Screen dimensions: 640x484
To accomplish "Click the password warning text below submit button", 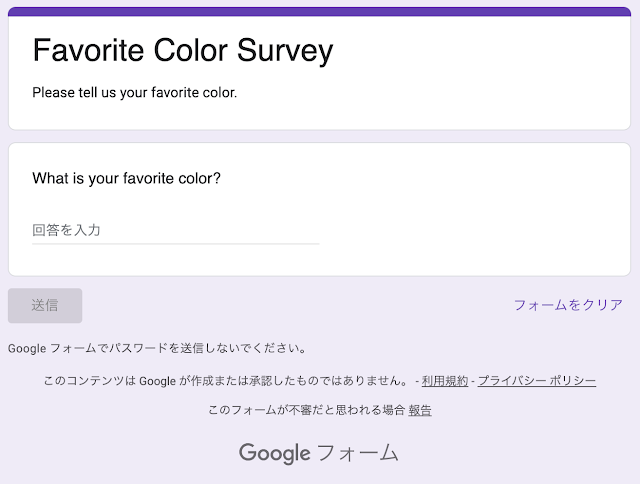I will [x=157, y=349].
